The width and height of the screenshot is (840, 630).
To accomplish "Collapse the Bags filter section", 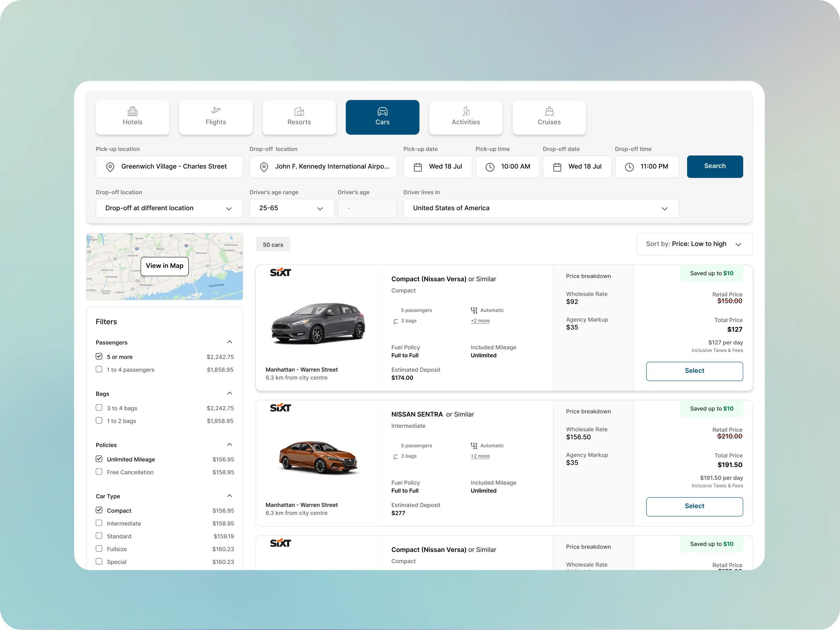I will pos(229,393).
